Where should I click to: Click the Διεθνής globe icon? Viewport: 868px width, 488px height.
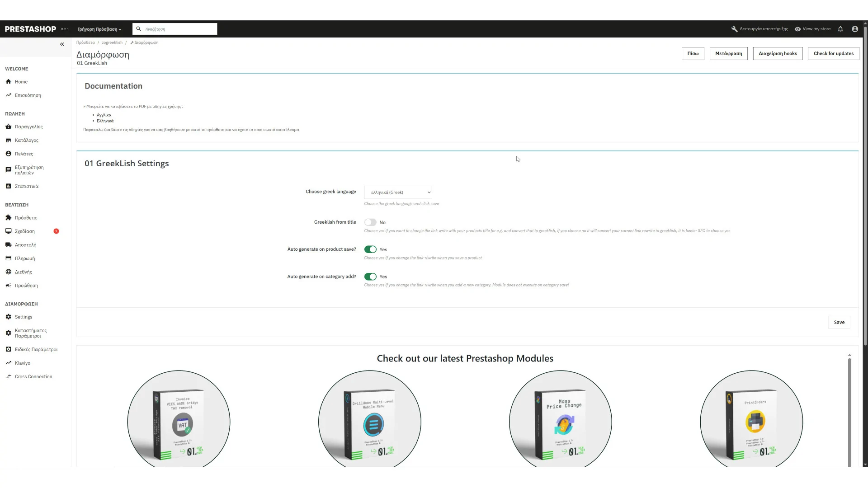click(x=8, y=272)
